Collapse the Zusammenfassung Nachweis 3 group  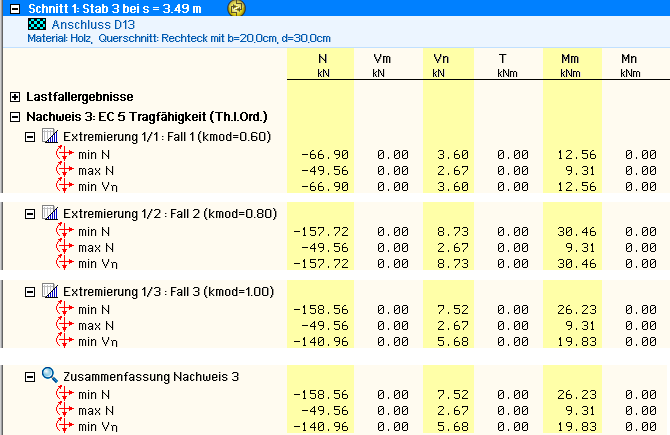[30, 376]
